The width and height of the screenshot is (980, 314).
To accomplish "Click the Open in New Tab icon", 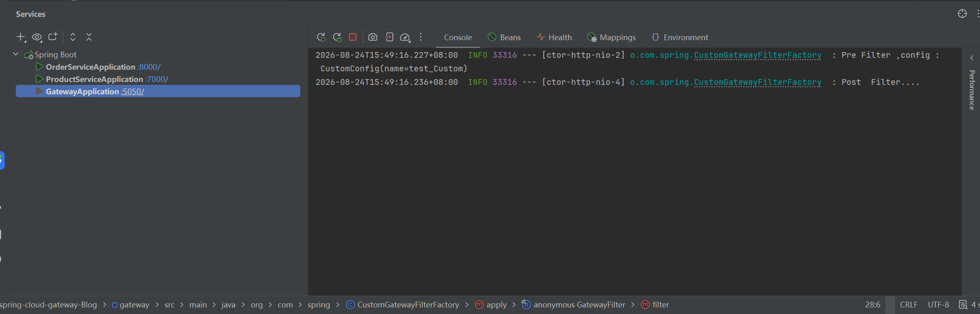I will (53, 37).
